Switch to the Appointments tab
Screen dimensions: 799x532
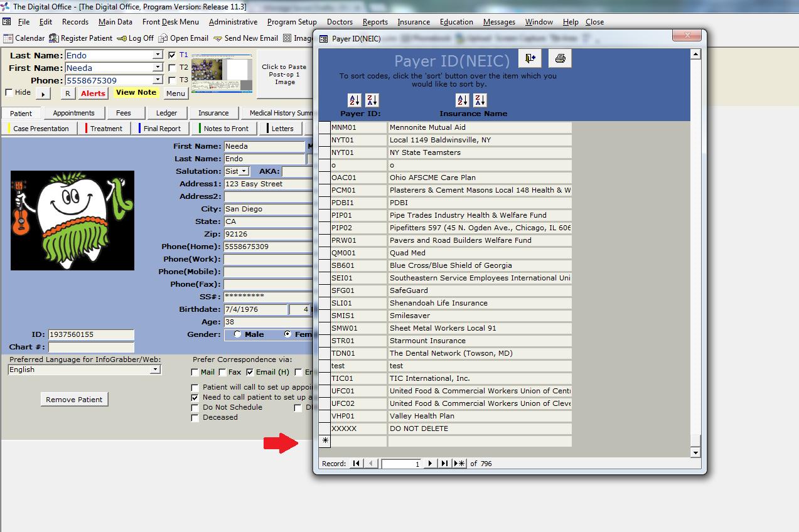click(74, 113)
